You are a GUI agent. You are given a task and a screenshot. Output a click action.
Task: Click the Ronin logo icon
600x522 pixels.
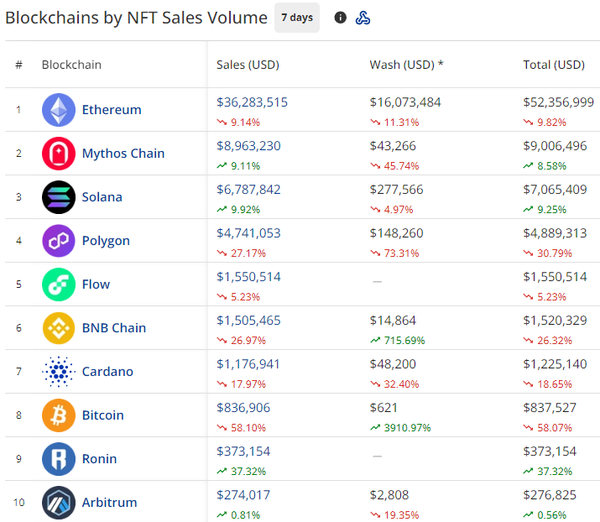click(x=58, y=459)
